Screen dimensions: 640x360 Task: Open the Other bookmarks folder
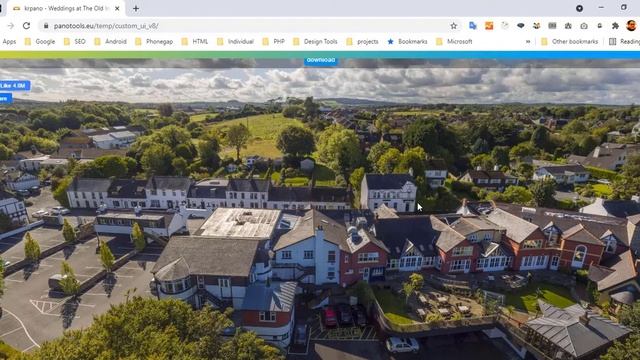pos(569,41)
